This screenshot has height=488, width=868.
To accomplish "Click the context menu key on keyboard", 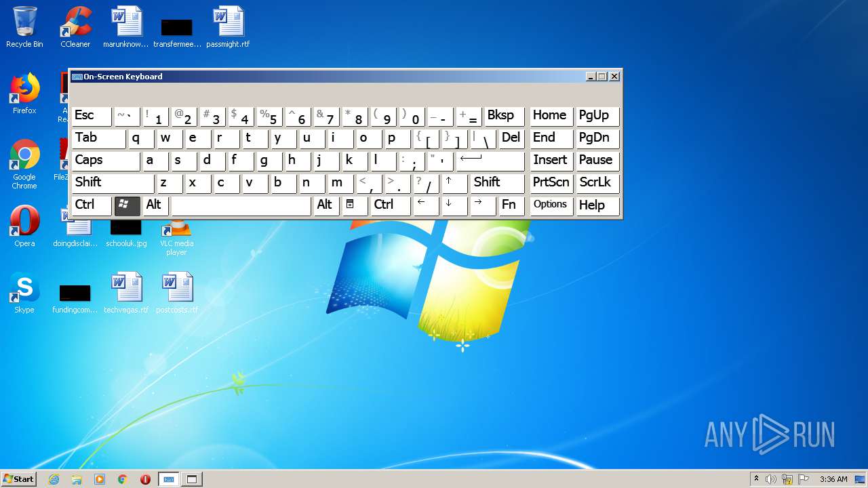I will click(354, 205).
